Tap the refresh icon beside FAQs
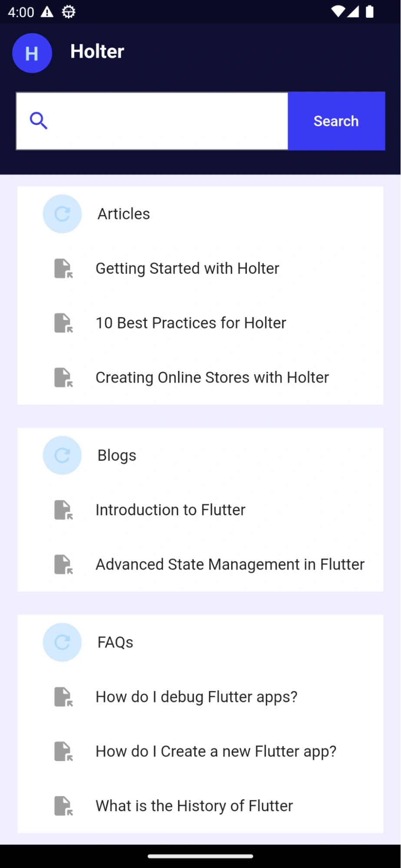This screenshot has height=868, width=401. pos(62,642)
